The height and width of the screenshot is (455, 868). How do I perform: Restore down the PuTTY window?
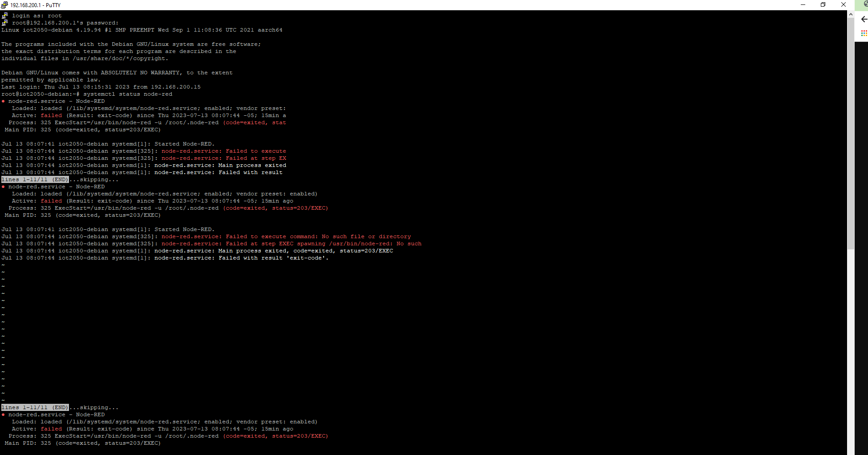coord(823,5)
